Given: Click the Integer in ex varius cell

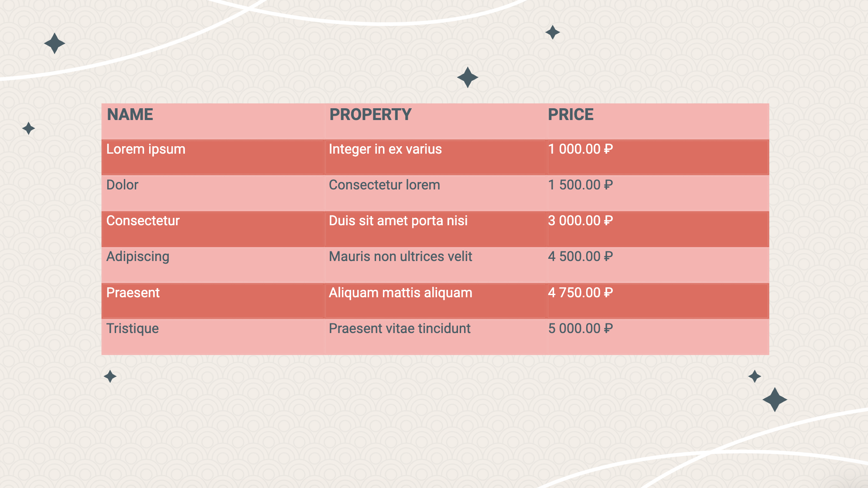Looking at the screenshot, I should [x=436, y=157].
